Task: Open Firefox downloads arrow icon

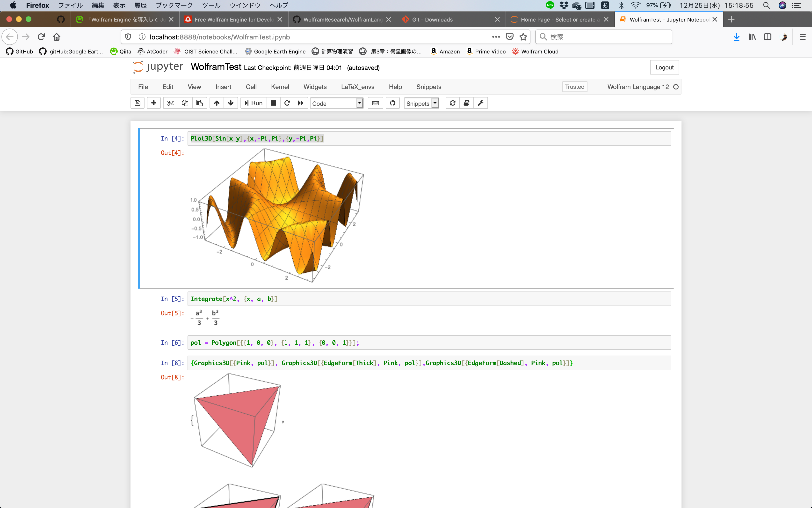Action: [x=737, y=37]
